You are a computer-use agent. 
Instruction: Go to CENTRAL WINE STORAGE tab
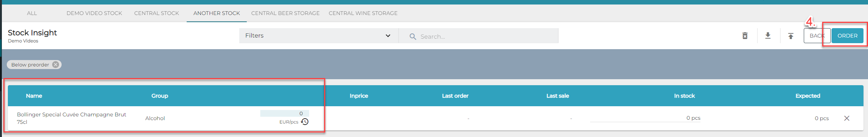[x=363, y=13]
